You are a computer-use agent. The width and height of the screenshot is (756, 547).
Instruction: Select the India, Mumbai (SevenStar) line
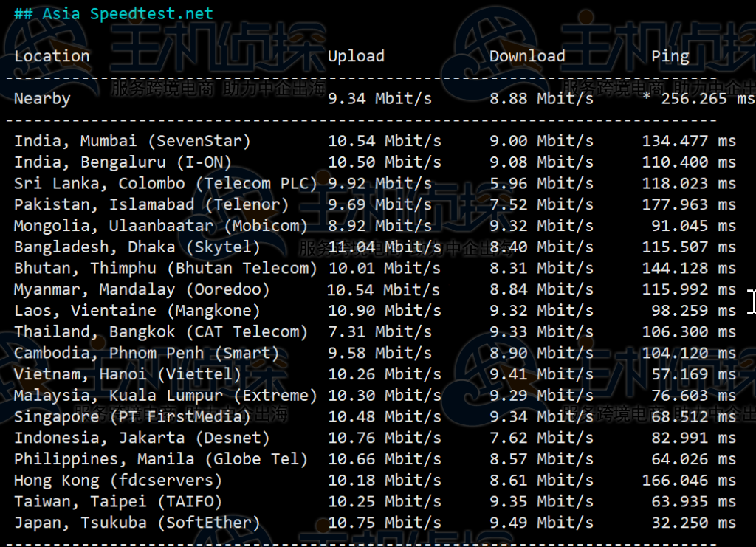click(133, 141)
